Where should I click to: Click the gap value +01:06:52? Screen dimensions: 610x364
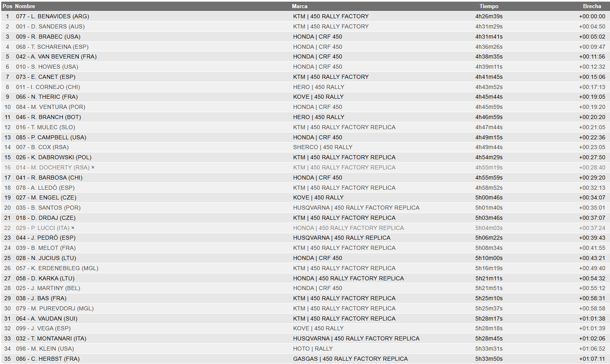(x=592, y=349)
